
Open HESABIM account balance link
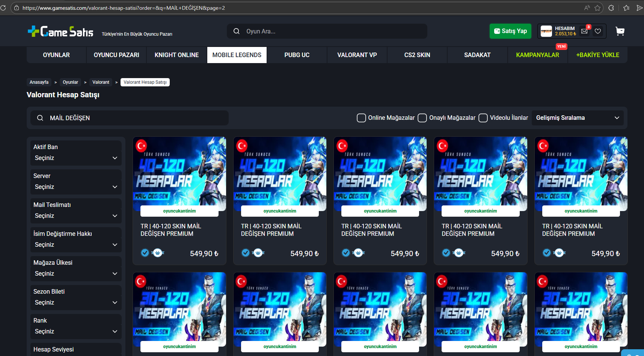coord(565,31)
